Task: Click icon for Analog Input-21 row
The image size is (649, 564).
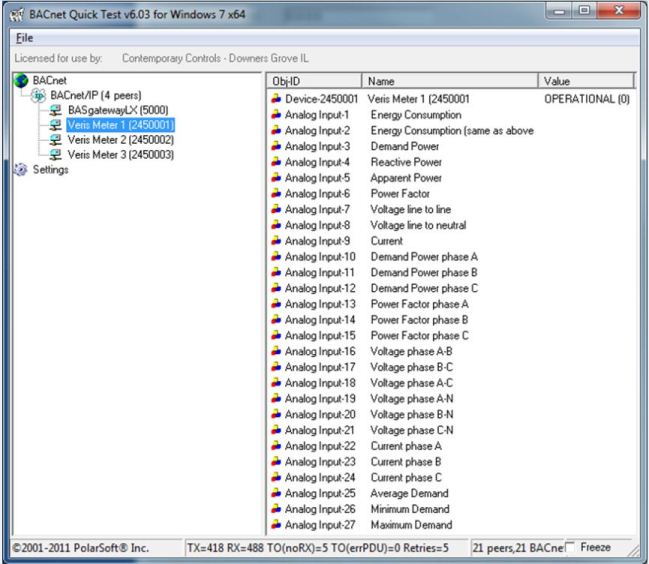Action: [x=276, y=430]
